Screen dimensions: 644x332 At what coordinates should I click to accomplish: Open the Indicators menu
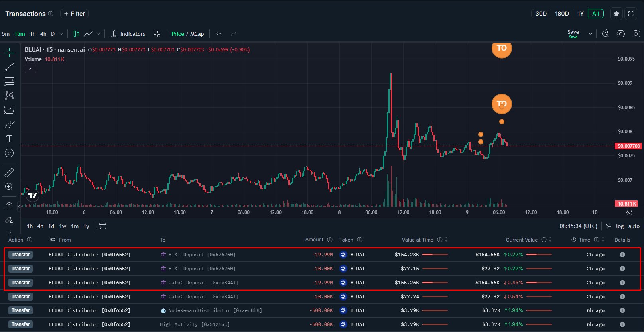pos(128,34)
